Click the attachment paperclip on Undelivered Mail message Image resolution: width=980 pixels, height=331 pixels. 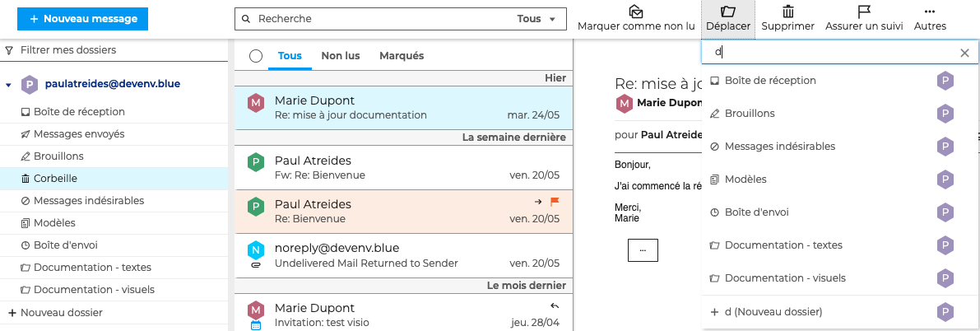255,264
